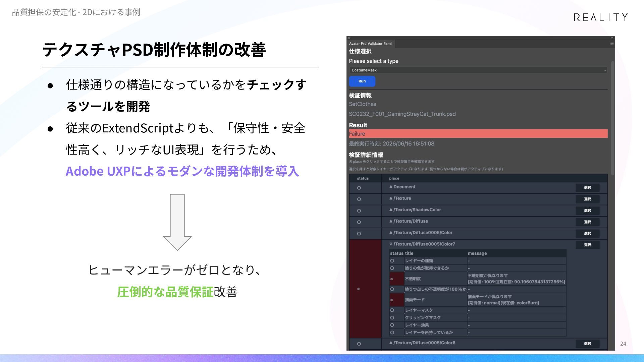The image size is (644, 362).
Task: Click the status circle beside クリッピングマスク
Action: 392,317
